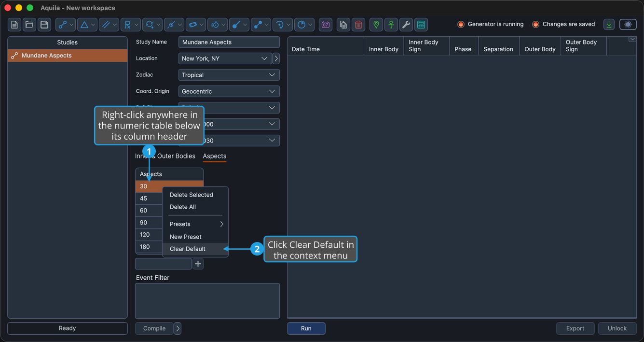Click the Compile button

(x=154, y=328)
